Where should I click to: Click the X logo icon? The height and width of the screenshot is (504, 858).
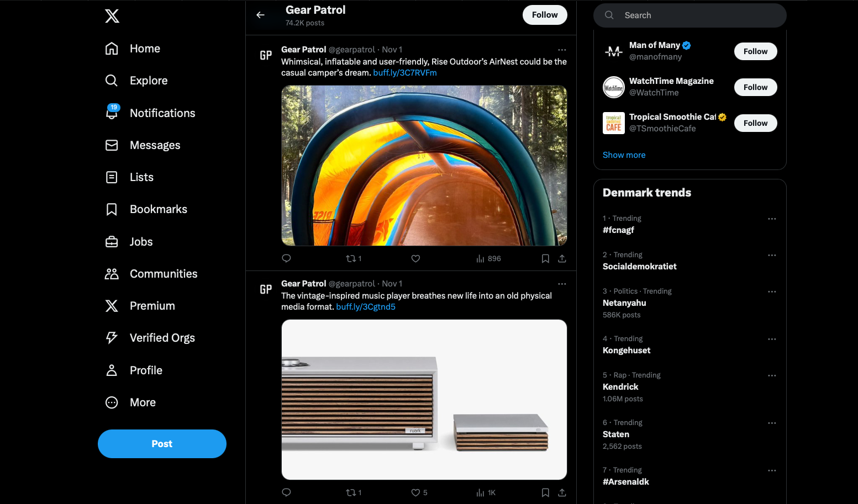tap(112, 16)
